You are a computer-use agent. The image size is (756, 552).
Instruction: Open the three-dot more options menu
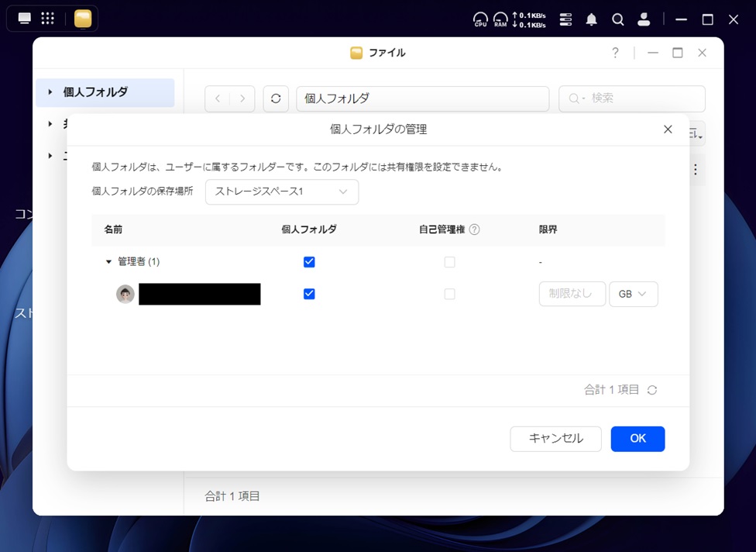pos(696,170)
